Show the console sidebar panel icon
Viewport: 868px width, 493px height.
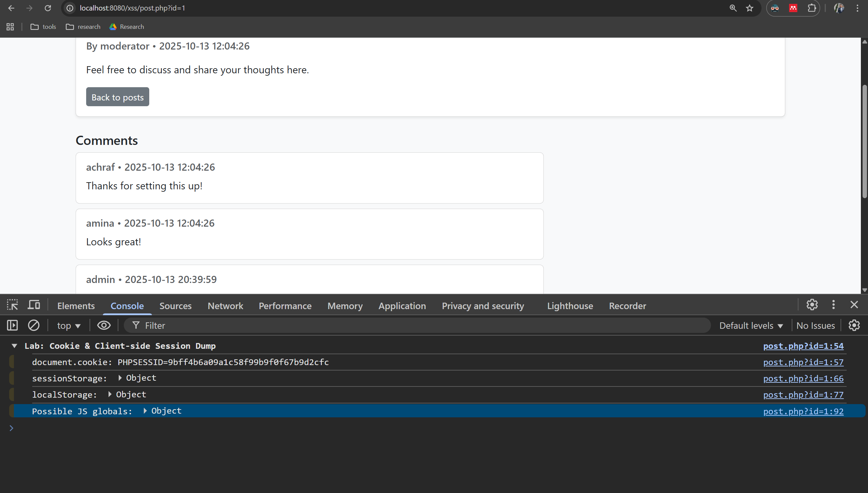(13, 325)
